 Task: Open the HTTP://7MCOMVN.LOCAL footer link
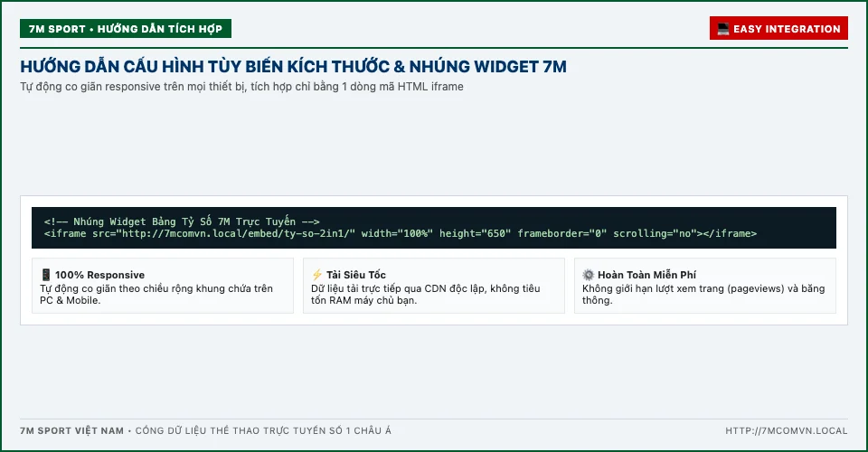tap(786, 430)
